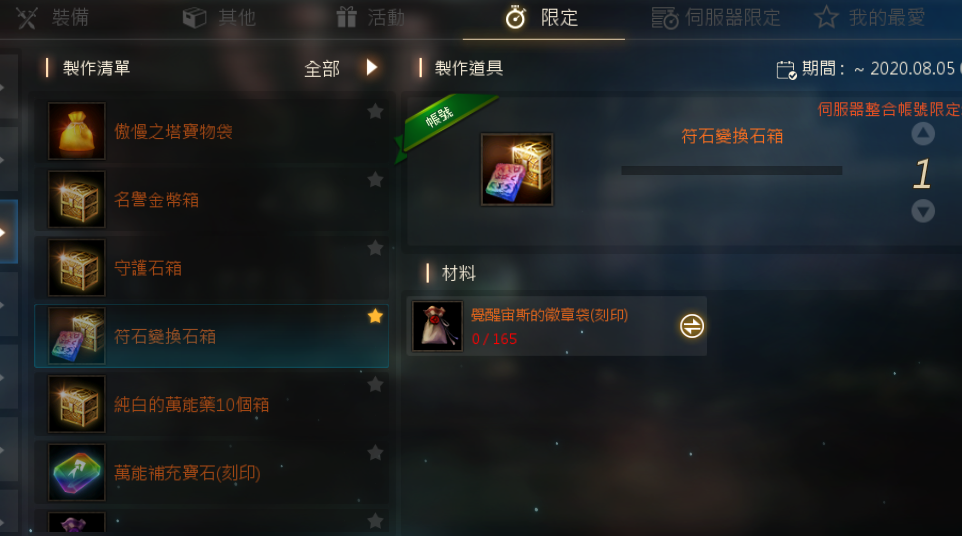
Task: Expand the 全部 filter arrow
Action: point(371,67)
